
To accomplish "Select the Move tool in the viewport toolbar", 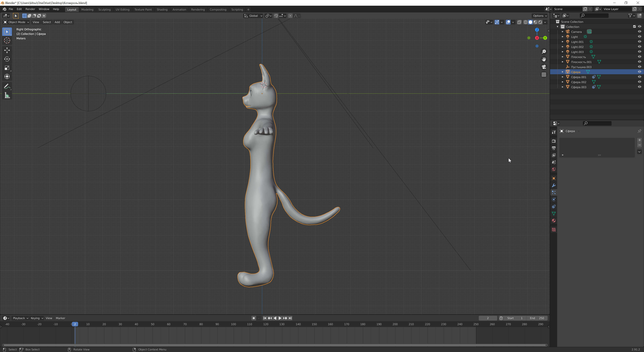I will click(7, 50).
